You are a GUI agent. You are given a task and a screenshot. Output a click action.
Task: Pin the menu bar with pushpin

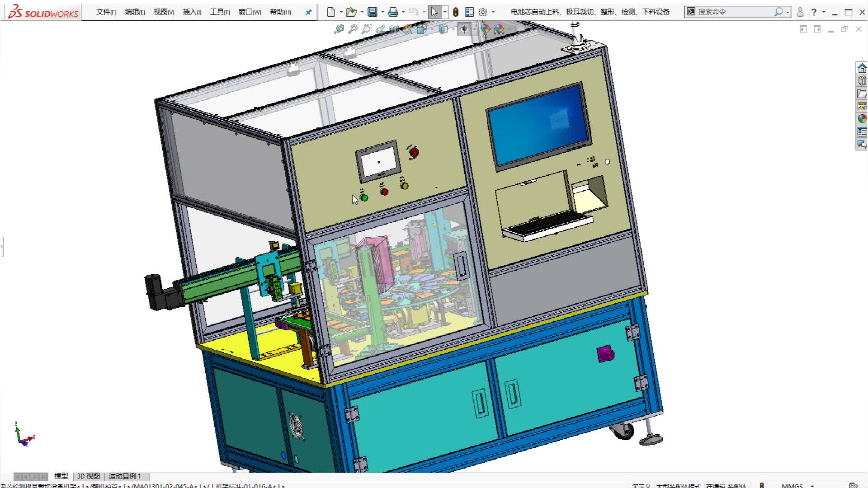pos(308,12)
